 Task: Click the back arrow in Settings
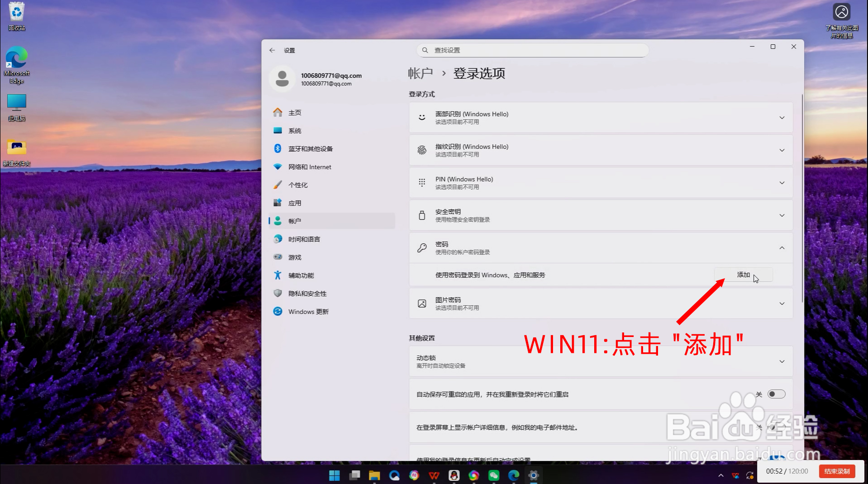pos(272,50)
